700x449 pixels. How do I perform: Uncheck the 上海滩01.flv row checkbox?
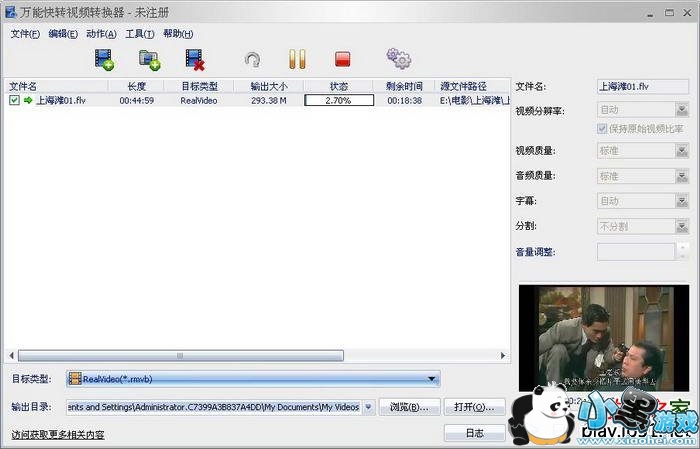pos(14,100)
